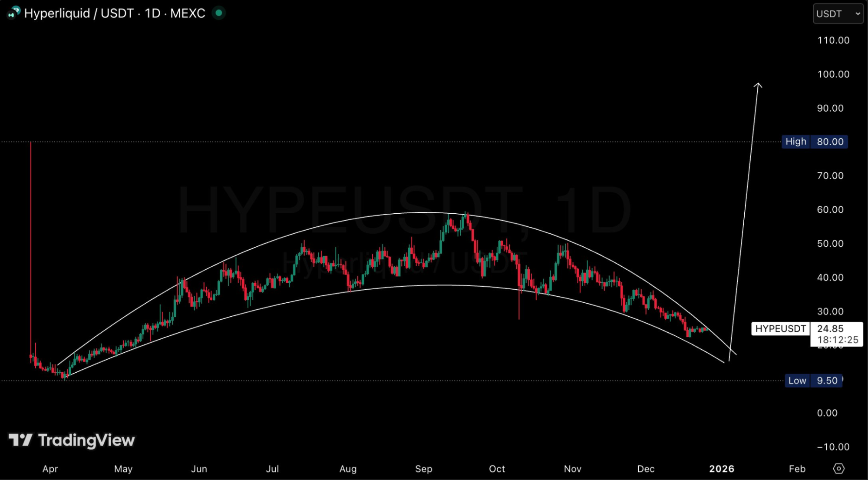
Task: Open the USDT currency dropdown
Action: pyautogui.click(x=838, y=14)
